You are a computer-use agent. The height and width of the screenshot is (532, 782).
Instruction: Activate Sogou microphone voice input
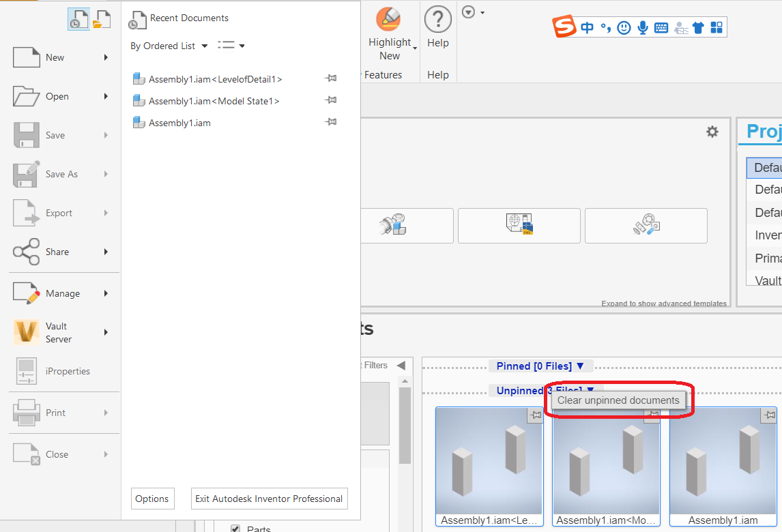643,27
